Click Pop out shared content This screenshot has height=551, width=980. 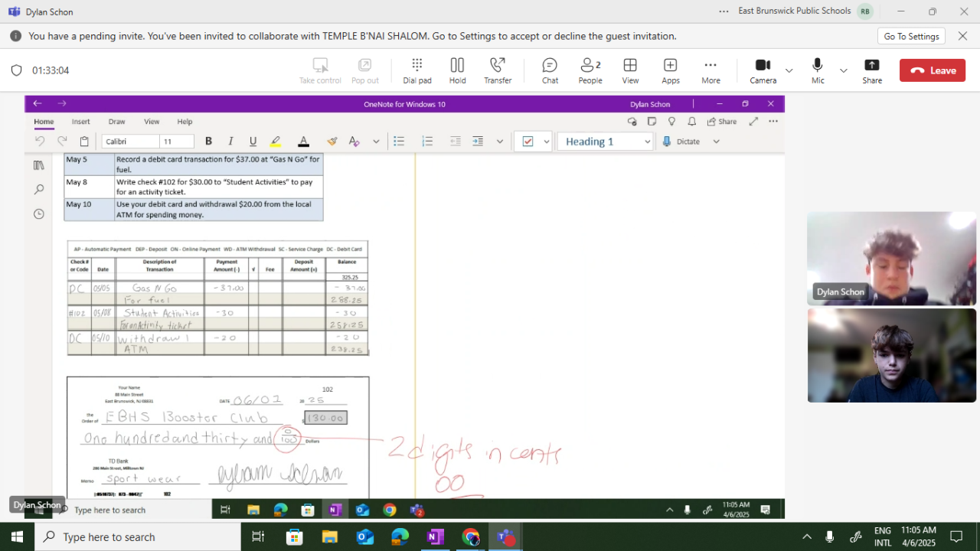365,70
